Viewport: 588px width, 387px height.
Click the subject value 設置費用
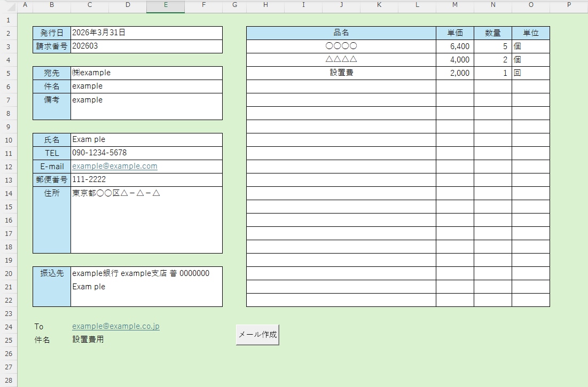pyautogui.click(x=88, y=340)
